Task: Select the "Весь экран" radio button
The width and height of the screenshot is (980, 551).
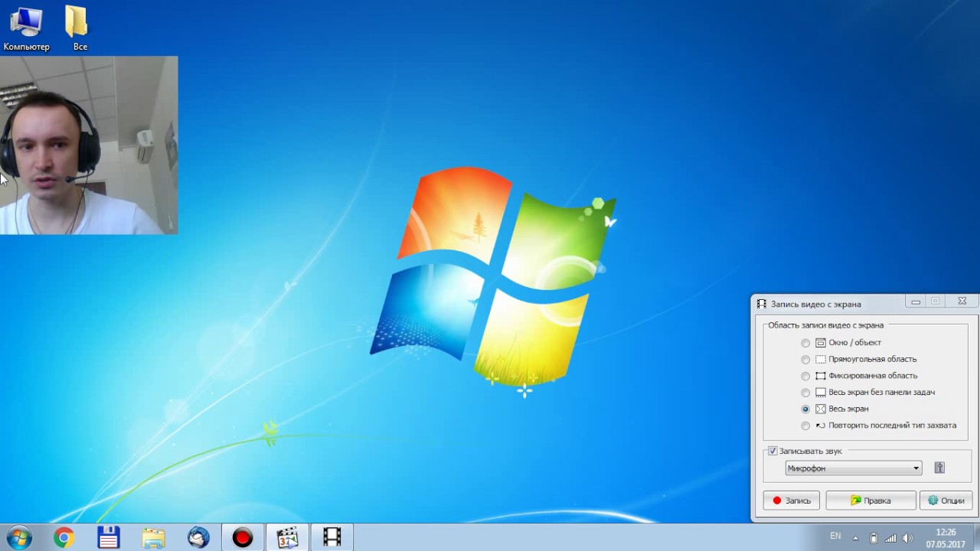Action: (x=805, y=409)
